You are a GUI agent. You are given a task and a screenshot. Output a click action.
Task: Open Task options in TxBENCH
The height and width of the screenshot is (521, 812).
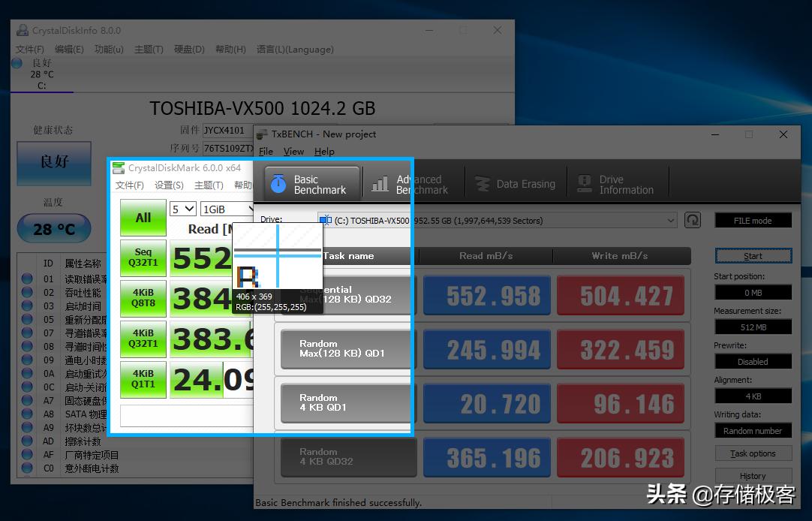pos(753,453)
